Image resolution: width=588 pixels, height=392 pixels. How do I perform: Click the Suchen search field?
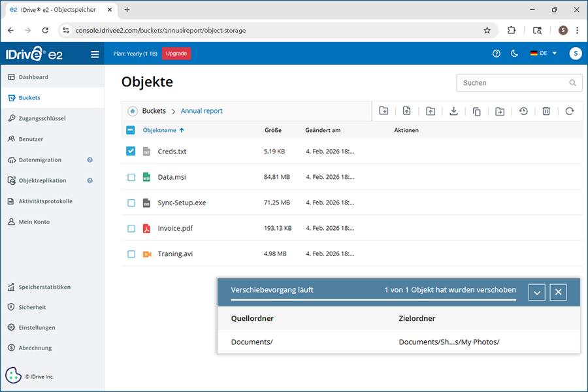[513, 83]
